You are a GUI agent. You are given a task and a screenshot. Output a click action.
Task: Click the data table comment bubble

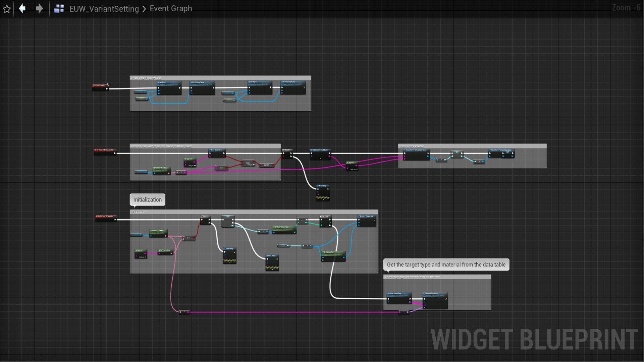tap(446, 264)
